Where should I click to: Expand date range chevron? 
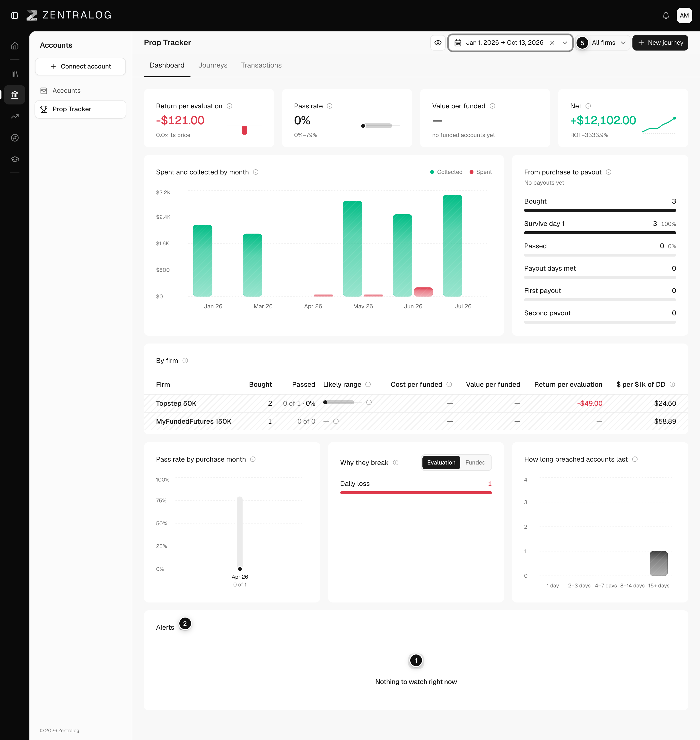tap(565, 43)
